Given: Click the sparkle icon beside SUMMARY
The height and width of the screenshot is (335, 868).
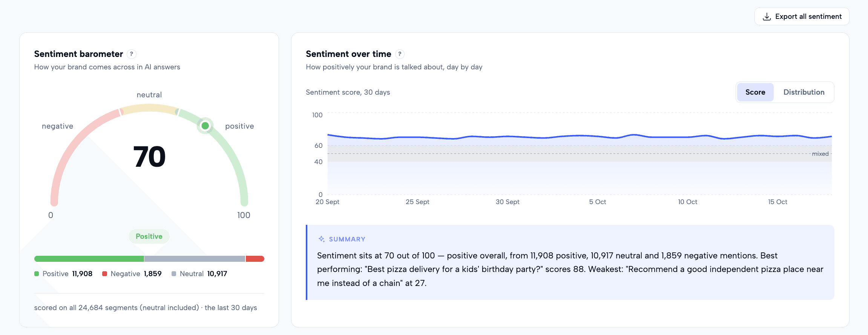Looking at the screenshot, I should 322,239.
